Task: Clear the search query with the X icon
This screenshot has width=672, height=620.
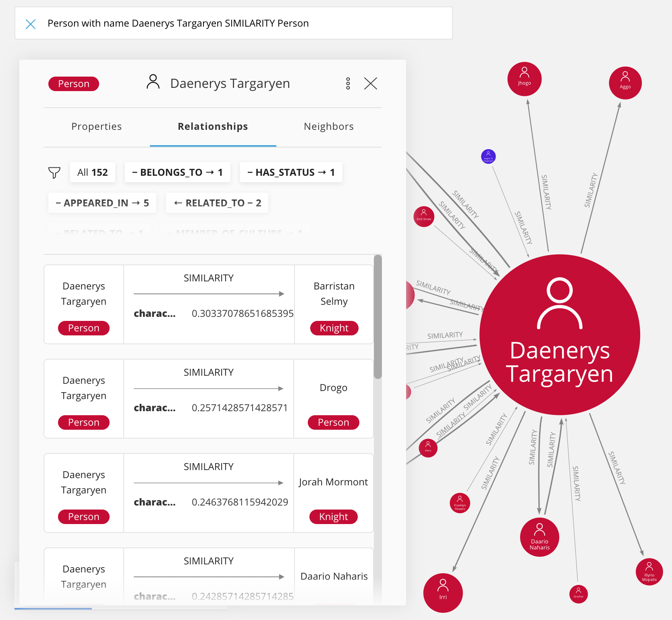Action: 31,24
